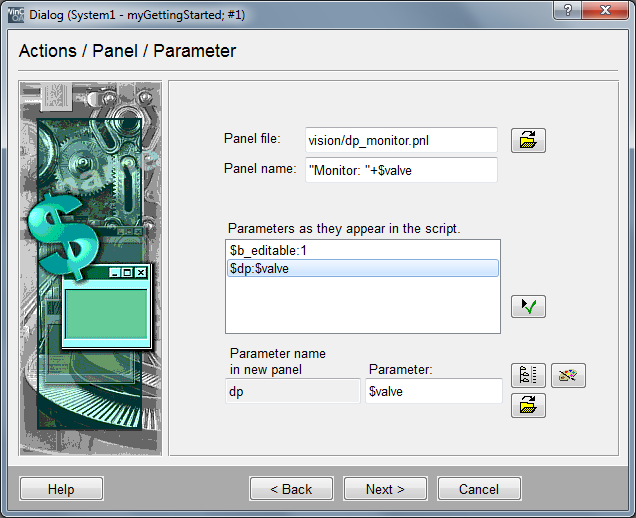Go back with the < Back button
Screen dimensions: 636x518
pos(292,489)
